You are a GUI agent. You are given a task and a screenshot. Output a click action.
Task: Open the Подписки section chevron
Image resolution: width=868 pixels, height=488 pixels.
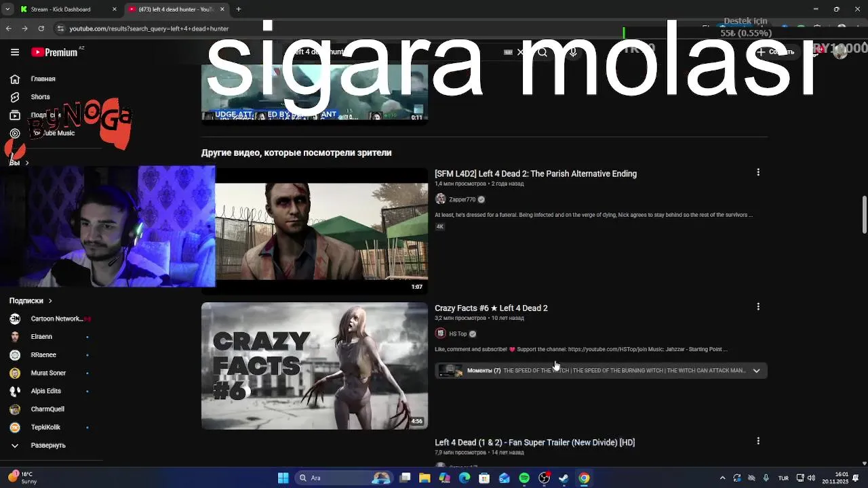(x=50, y=300)
